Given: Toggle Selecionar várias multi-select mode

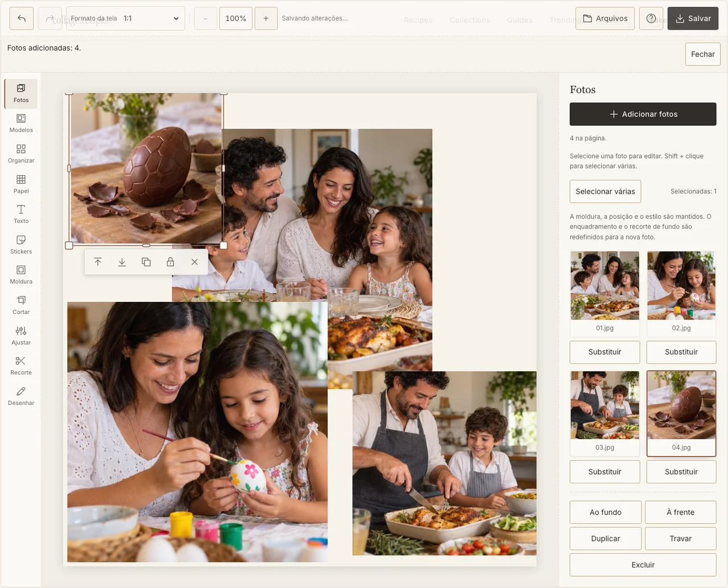Looking at the screenshot, I should coord(605,192).
